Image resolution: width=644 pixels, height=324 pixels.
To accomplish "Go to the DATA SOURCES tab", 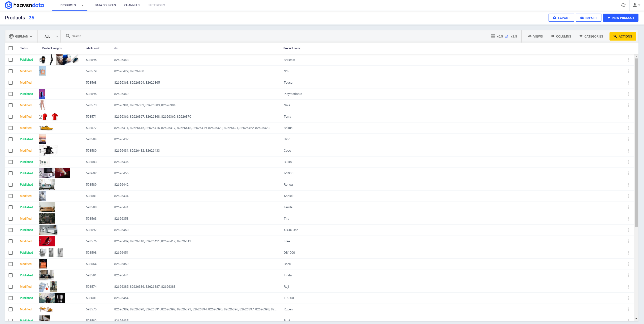I will (105, 5).
